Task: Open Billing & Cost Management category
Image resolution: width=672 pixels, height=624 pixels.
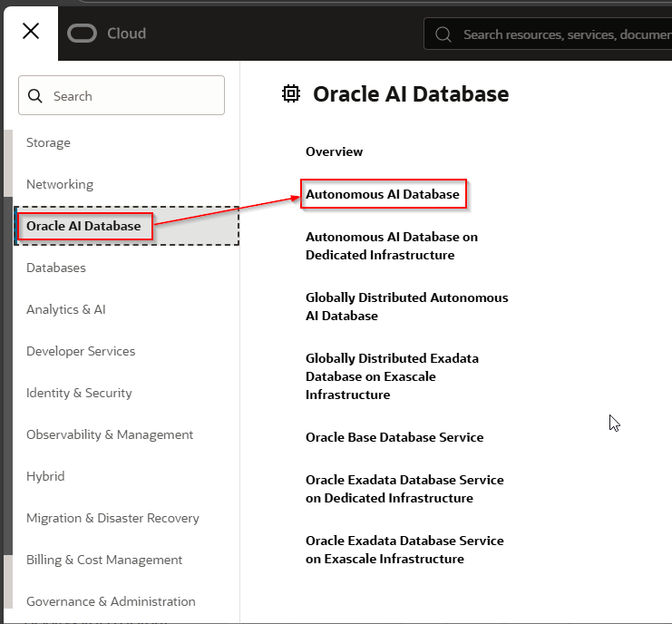Action: coord(104,560)
